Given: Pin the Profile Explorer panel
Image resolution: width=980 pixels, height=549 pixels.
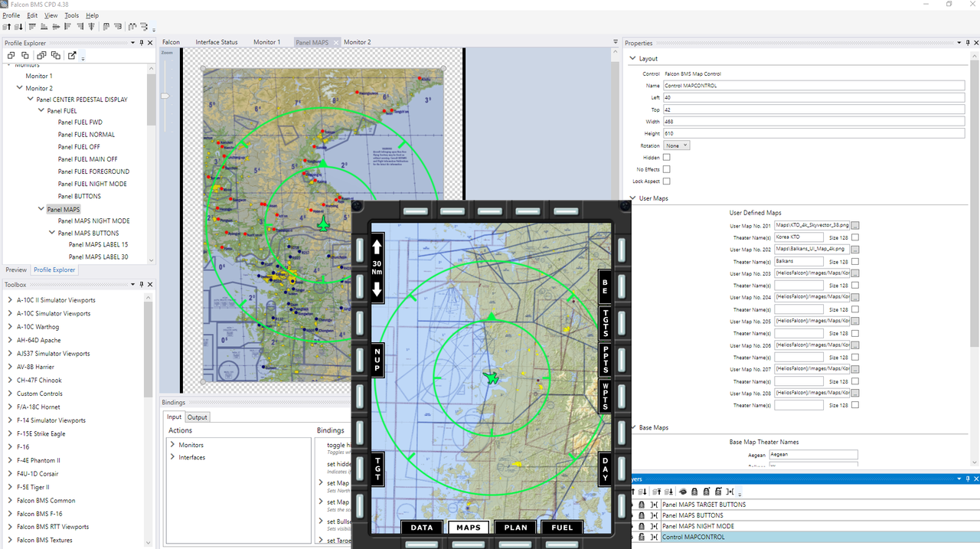Looking at the screenshot, I should 142,43.
